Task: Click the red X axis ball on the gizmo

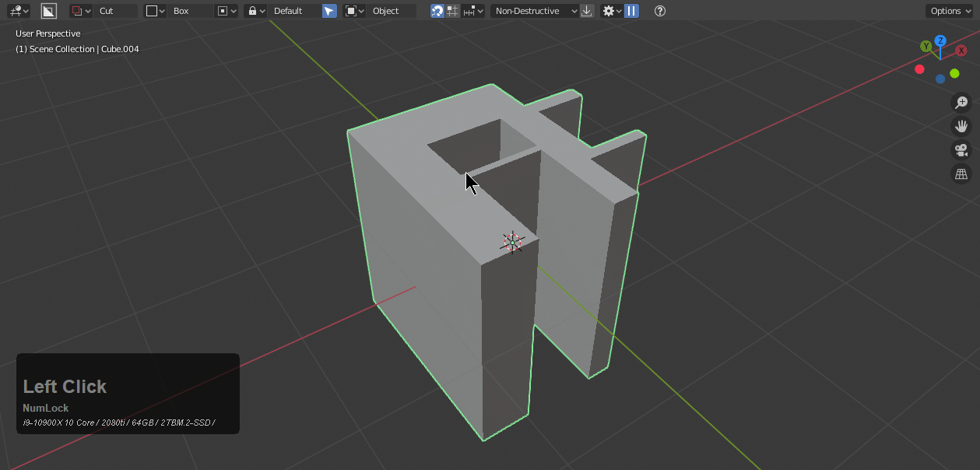Action: click(x=961, y=50)
